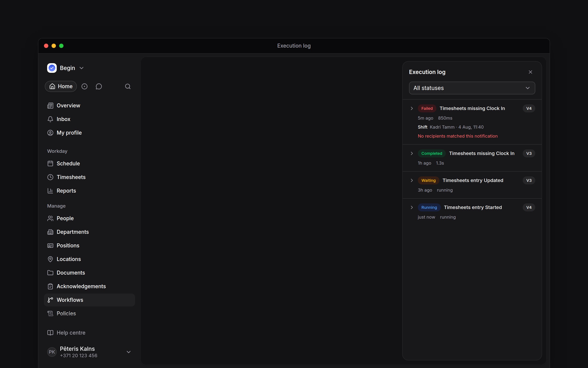Click the Help centre book icon
This screenshot has height=368, width=588.
click(50, 333)
